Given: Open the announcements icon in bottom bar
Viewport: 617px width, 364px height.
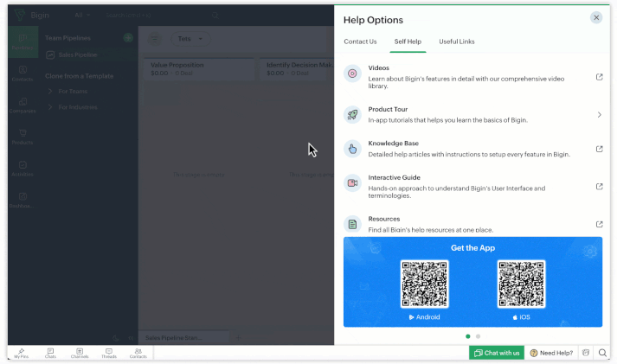Looking at the screenshot, I should (586, 353).
